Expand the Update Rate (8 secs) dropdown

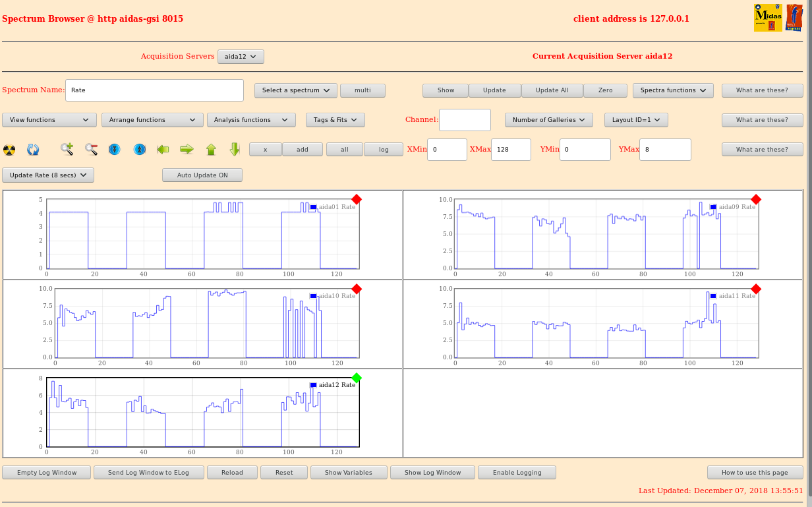pos(48,175)
